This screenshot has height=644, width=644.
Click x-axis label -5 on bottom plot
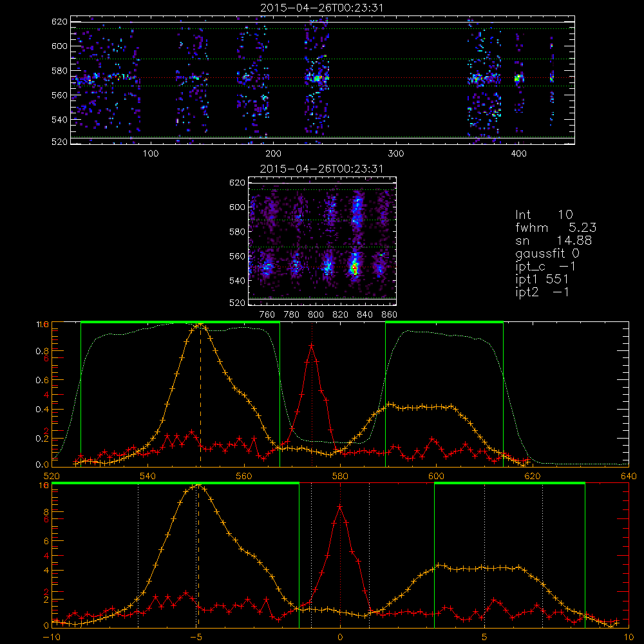click(x=196, y=637)
